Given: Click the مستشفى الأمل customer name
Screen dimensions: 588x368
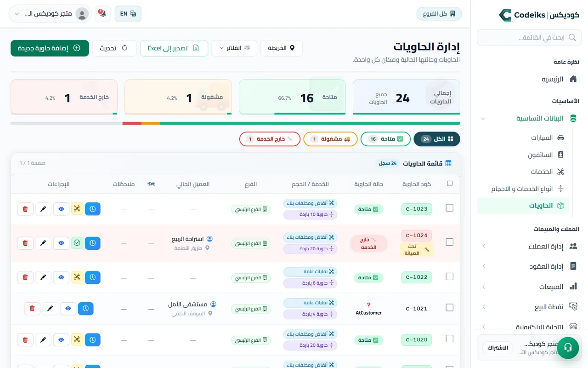Looking at the screenshot, I should point(187,304).
